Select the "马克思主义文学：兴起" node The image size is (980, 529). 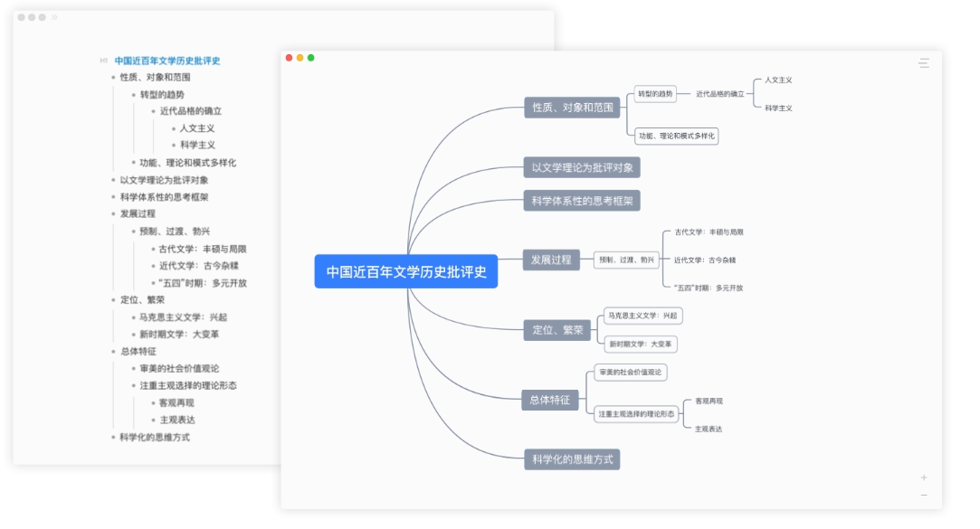pyautogui.click(x=644, y=316)
